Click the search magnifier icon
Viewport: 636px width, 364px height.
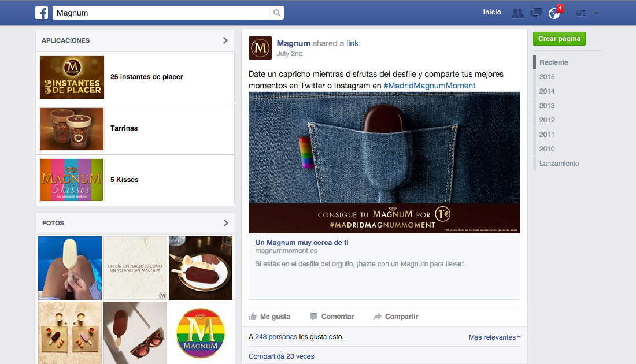[276, 13]
